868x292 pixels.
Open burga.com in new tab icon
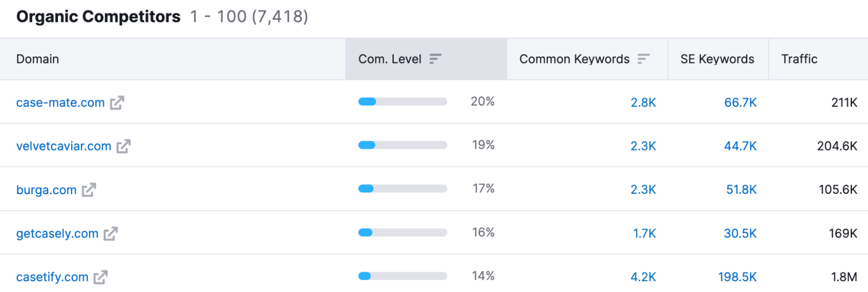pos(89,190)
